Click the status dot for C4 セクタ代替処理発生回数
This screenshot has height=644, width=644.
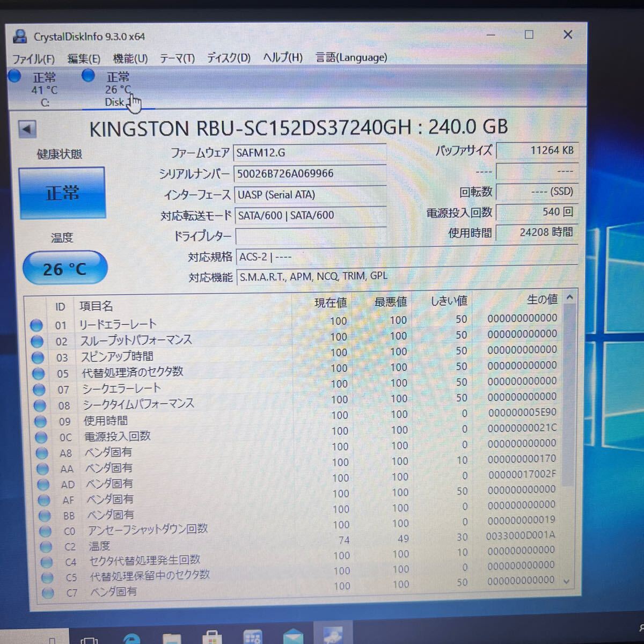(x=47, y=562)
